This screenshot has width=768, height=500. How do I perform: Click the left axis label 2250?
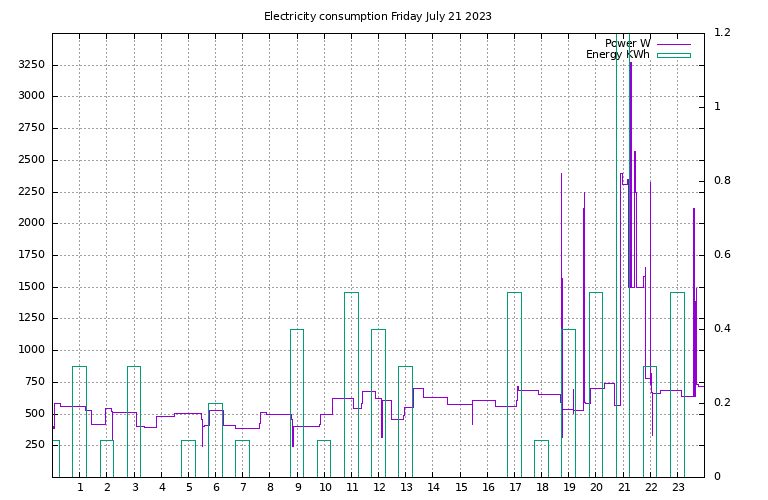pos(31,191)
